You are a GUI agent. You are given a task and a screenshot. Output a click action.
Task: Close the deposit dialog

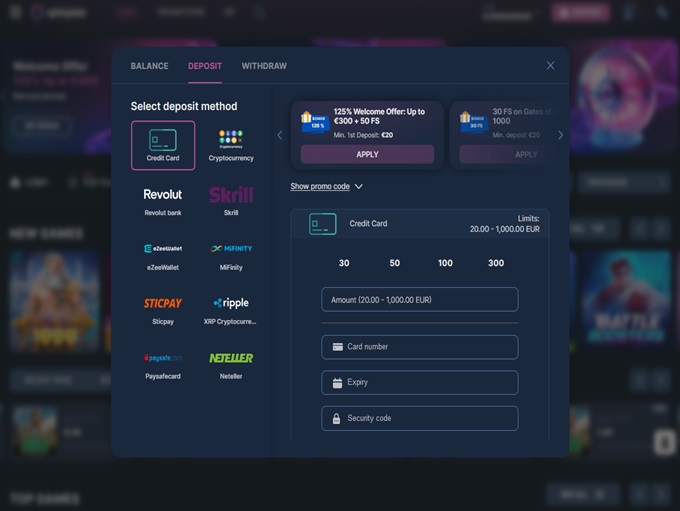coord(550,66)
